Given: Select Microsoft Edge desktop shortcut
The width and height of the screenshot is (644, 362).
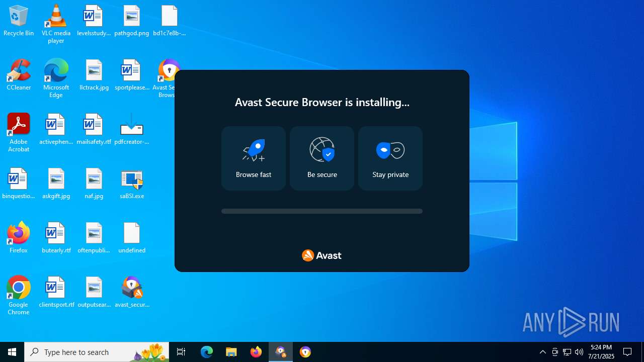Looking at the screenshot, I should pyautogui.click(x=56, y=78).
